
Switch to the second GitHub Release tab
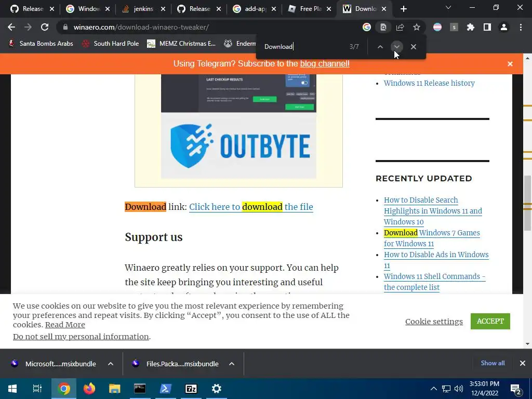(194, 9)
